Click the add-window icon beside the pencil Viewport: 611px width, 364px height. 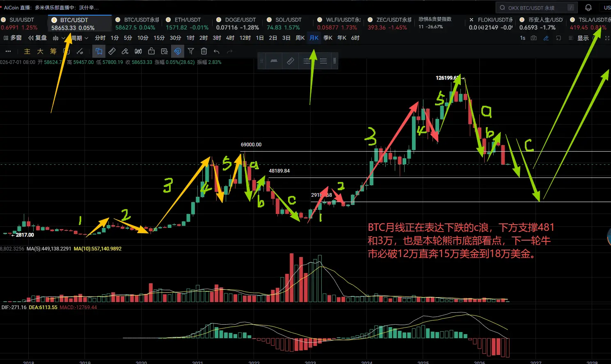pos(558,38)
